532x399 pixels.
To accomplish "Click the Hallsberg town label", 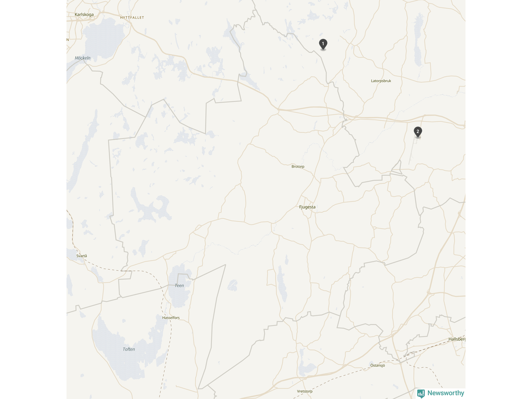I will click(457, 340).
